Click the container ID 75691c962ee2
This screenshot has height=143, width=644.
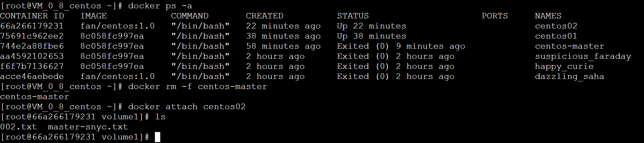coord(32,36)
